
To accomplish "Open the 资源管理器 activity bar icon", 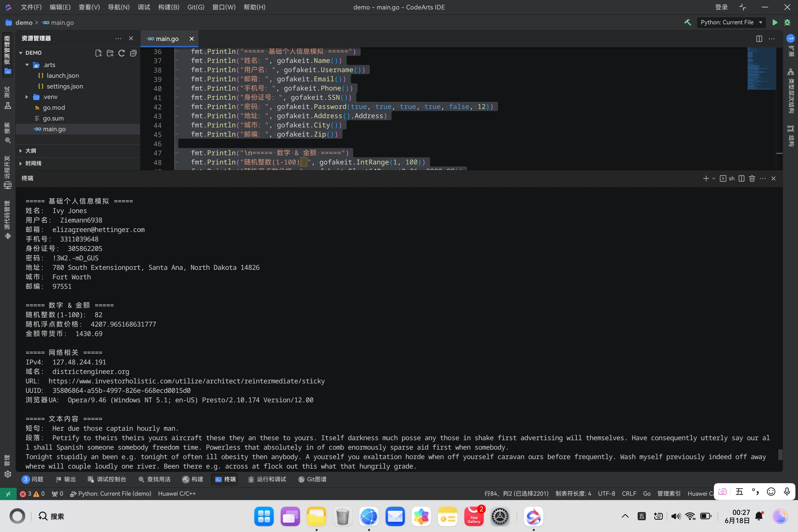I will point(7,55).
